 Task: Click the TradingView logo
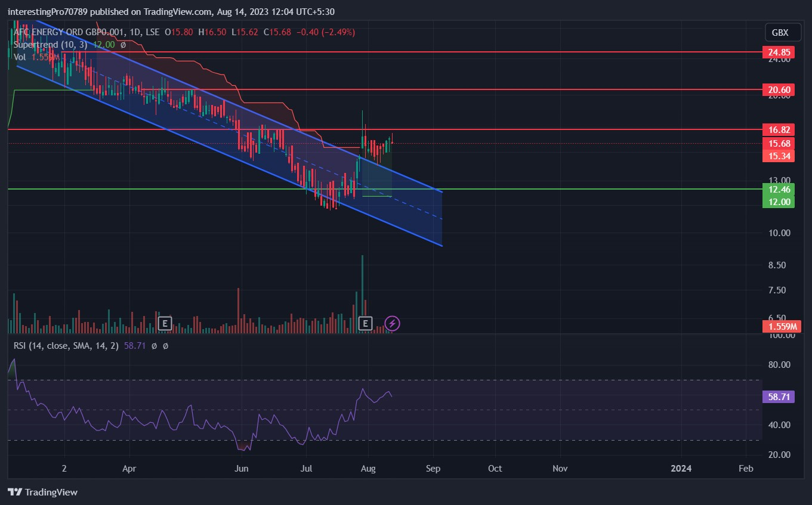(x=42, y=492)
